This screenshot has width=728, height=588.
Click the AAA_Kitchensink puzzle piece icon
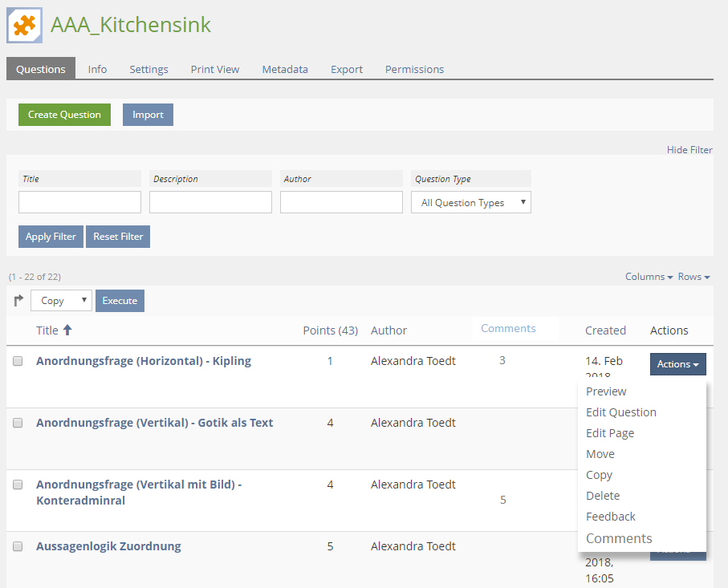coord(25,25)
